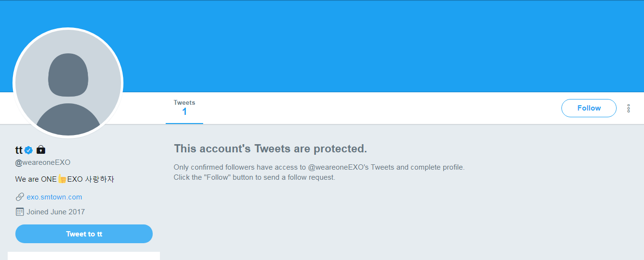Click the Joined June 2017 text
The width and height of the screenshot is (644, 260).
56,211
